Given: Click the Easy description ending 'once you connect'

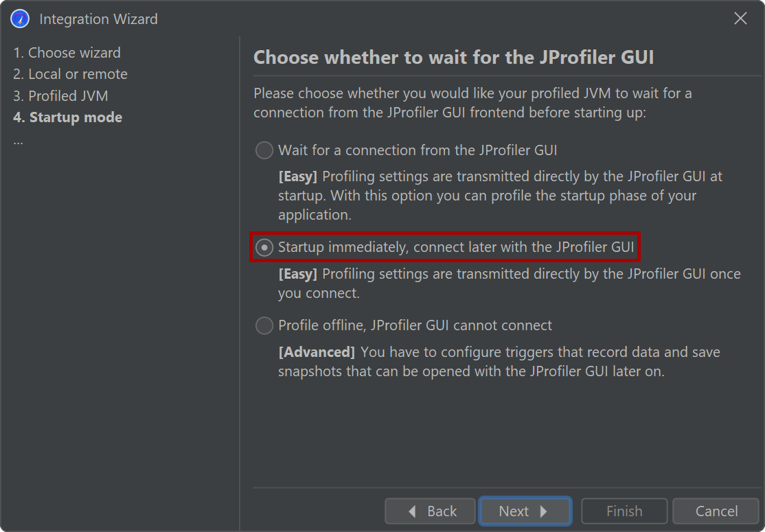Looking at the screenshot, I should click(509, 284).
